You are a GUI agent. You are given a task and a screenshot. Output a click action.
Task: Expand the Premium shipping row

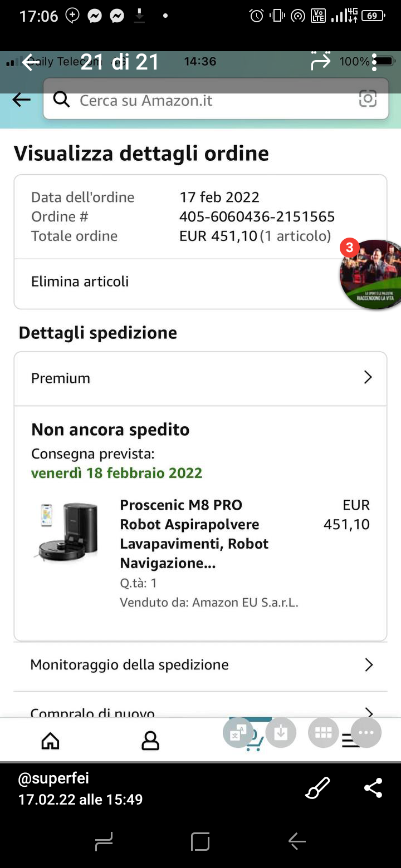point(200,378)
